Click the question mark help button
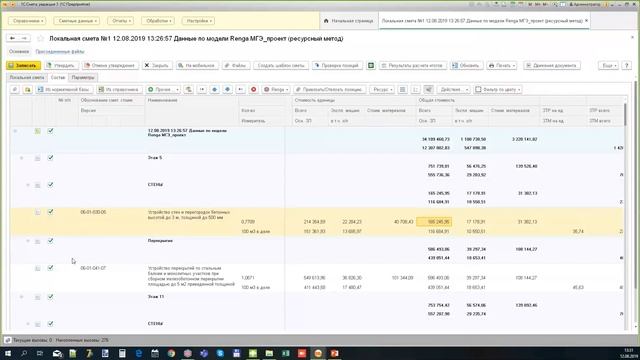The width and height of the screenshot is (640, 360). [627, 65]
